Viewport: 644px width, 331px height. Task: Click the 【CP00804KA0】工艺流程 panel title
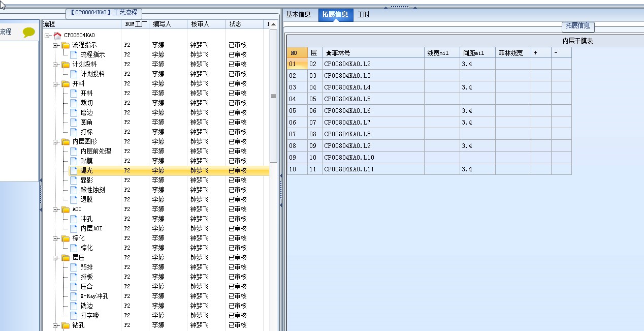pos(104,13)
